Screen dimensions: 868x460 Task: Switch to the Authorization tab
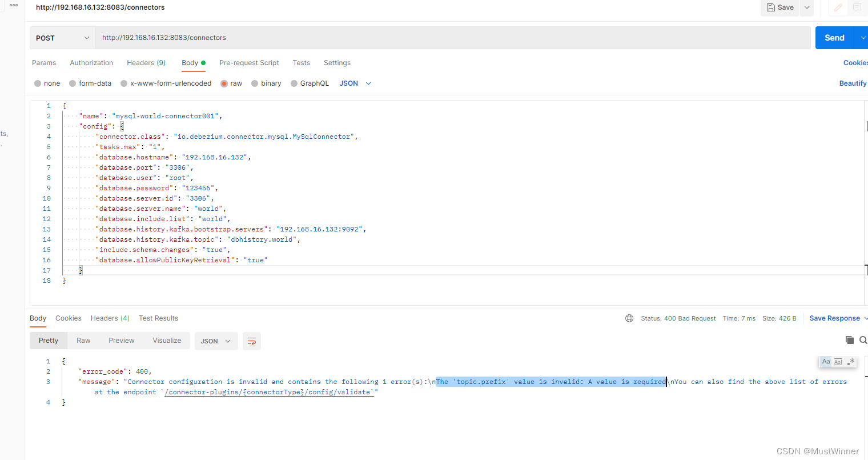(x=91, y=63)
